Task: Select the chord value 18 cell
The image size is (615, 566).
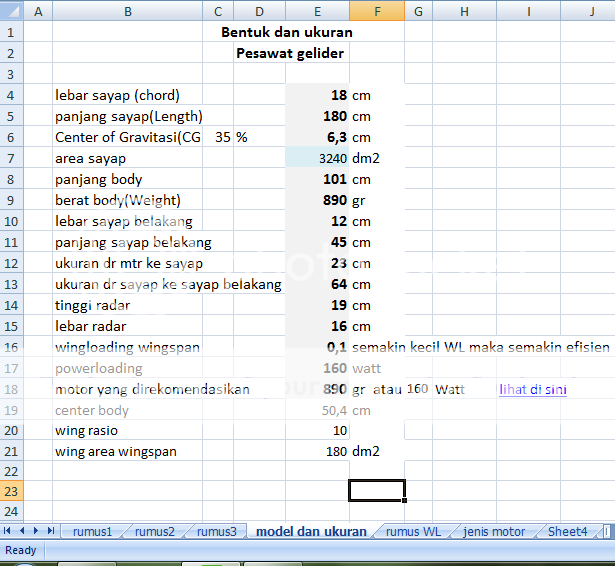Action: click(317, 95)
